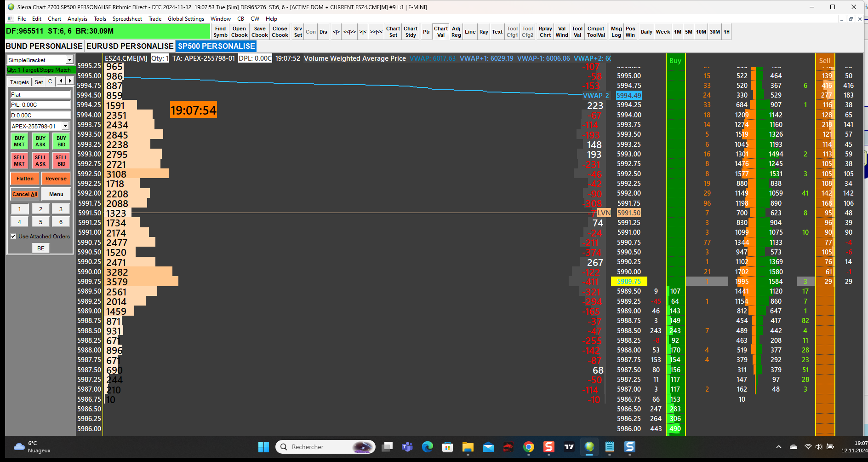Image resolution: width=868 pixels, height=462 pixels.
Task: Click the Qty: 1 field in chart header
Action: point(160,58)
